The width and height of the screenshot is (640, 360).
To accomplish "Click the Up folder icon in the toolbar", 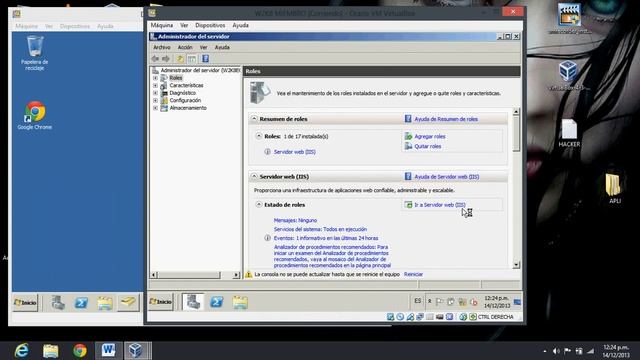I will [180, 59].
